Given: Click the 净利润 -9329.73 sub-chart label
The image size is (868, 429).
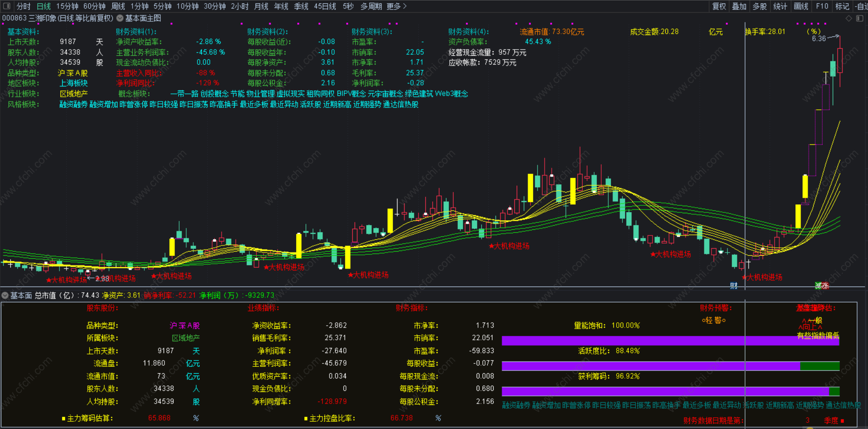Looking at the screenshot, I should click(x=237, y=295).
